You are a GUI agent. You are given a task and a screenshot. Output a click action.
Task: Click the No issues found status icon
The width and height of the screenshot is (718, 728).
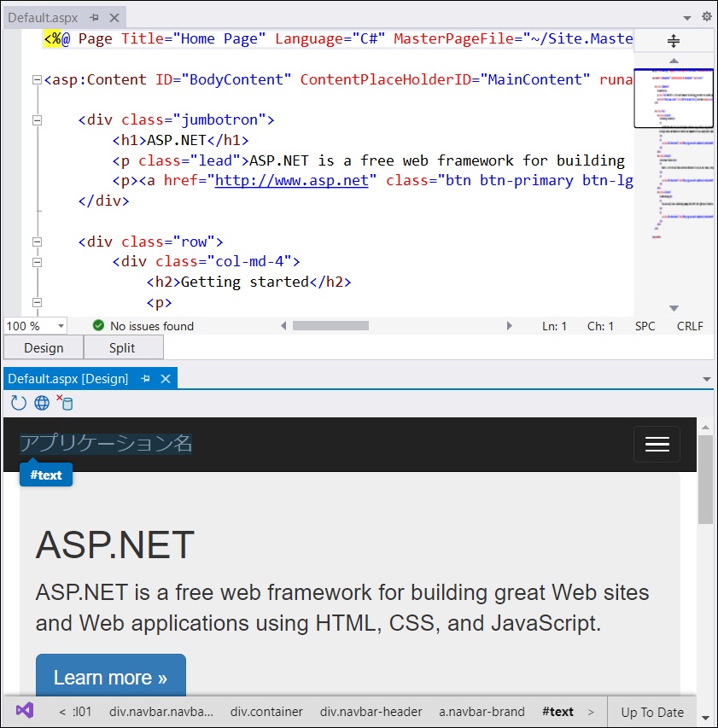click(98, 325)
